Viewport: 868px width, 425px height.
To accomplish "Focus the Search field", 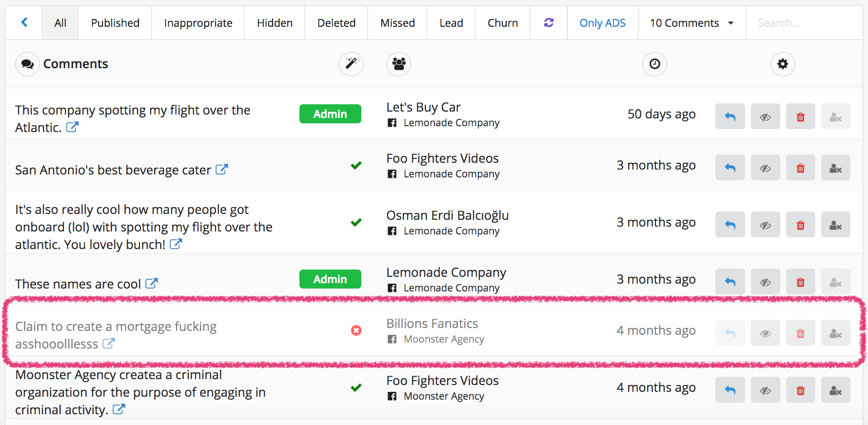I will (x=805, y=23).
